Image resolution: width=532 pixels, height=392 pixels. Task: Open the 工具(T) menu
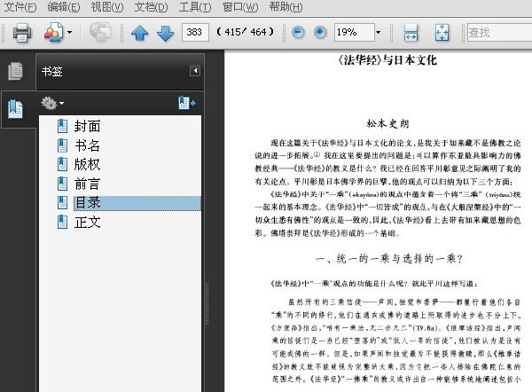click(195, 7)
